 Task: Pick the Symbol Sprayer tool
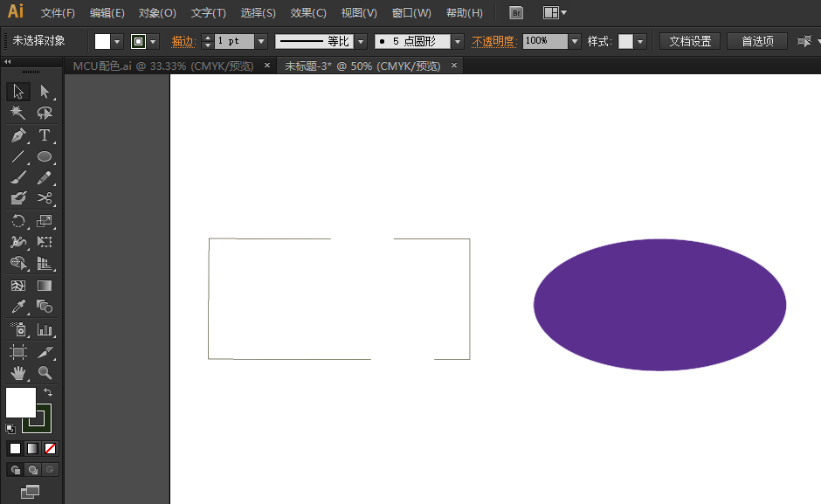18,329
